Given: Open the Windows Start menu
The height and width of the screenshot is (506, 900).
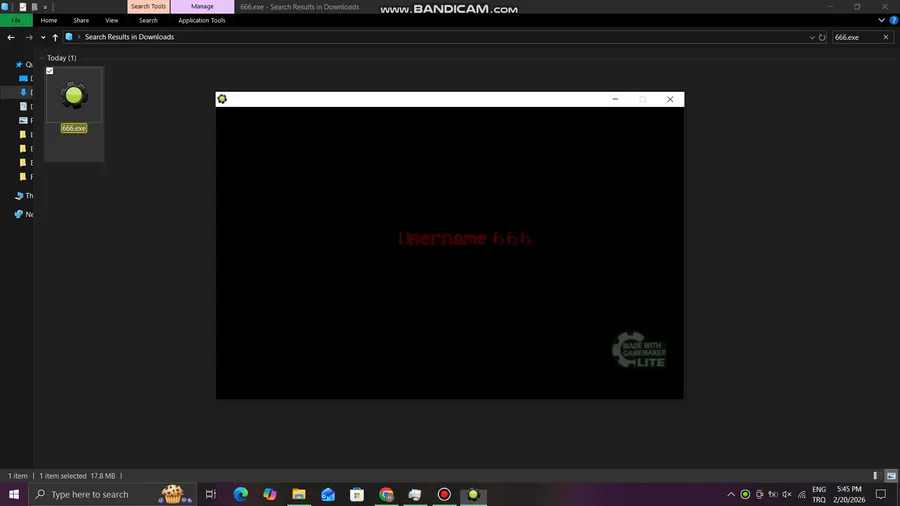Looking at the screenshot, I should (x=14, y=494).
